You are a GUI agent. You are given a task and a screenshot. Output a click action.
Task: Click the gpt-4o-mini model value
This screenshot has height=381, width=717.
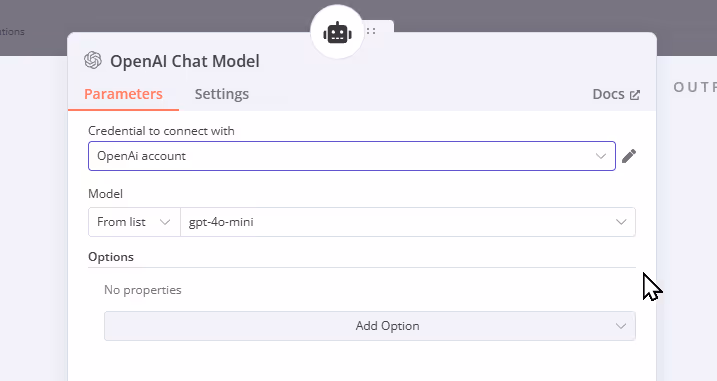pyautogui.click(x=221, y=222)
